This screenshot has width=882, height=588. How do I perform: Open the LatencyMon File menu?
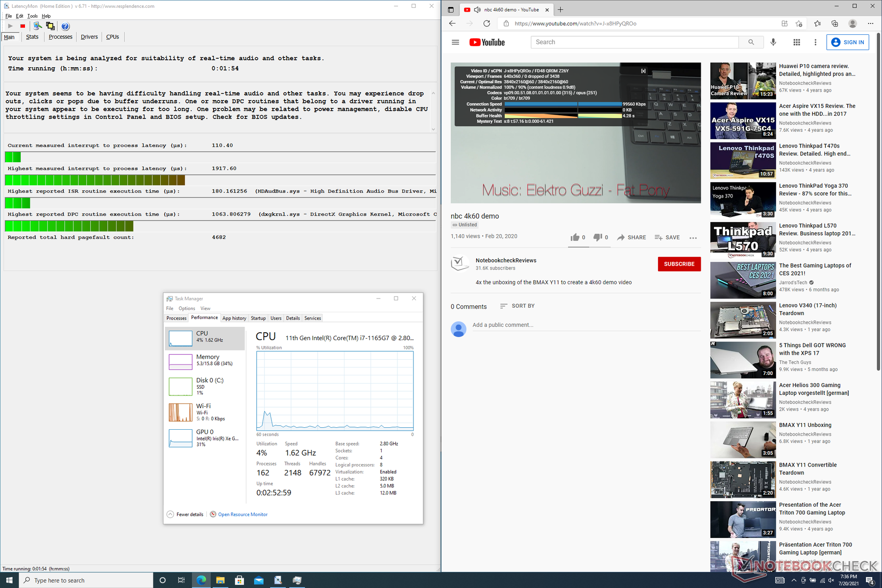click(x=9, y=16)
